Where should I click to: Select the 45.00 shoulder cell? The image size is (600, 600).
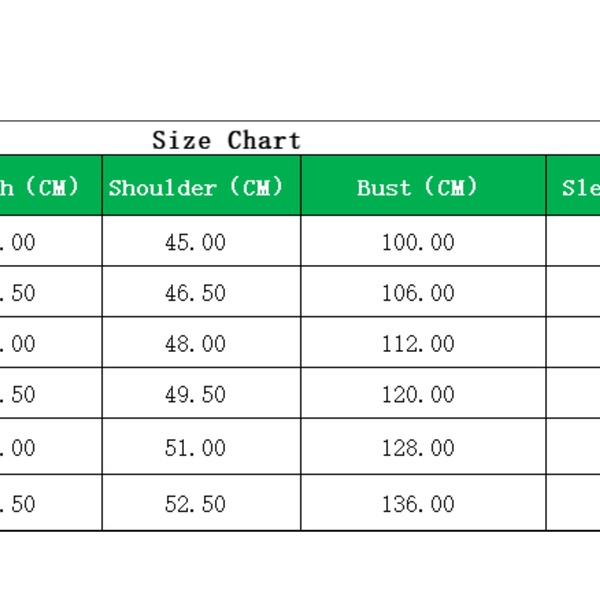pyautogui.click(x=195, y=242)
